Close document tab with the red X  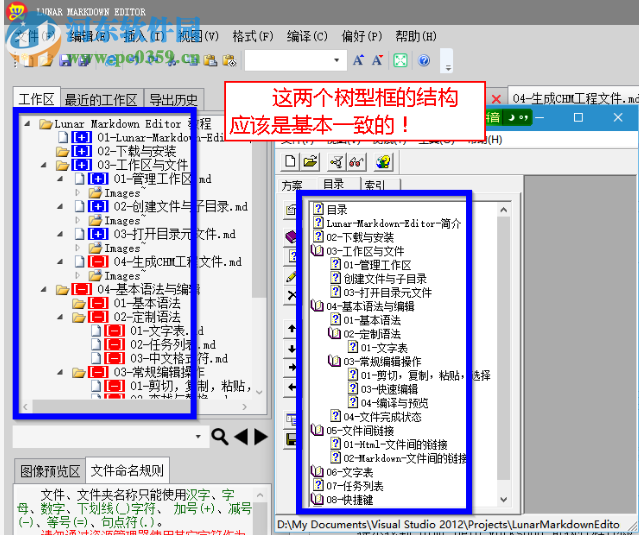pyautogui.click(x=496, y=99)
